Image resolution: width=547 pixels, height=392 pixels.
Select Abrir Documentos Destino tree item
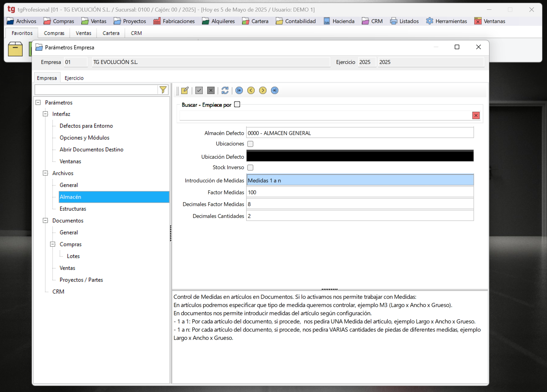[x=91, y=149]
